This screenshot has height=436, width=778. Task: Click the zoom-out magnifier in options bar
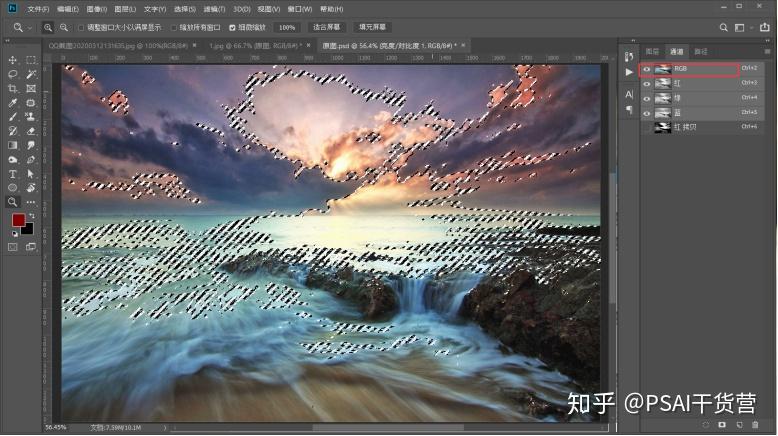point(64,28)
